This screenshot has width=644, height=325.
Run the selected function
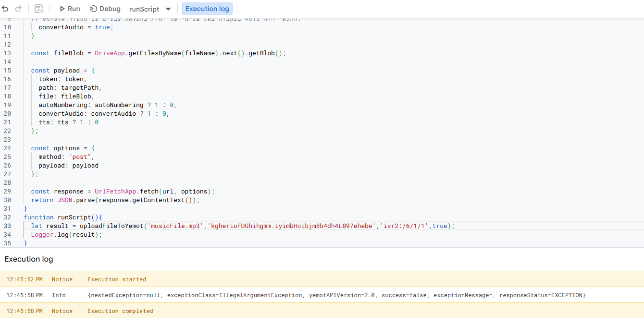click(70, 9)
